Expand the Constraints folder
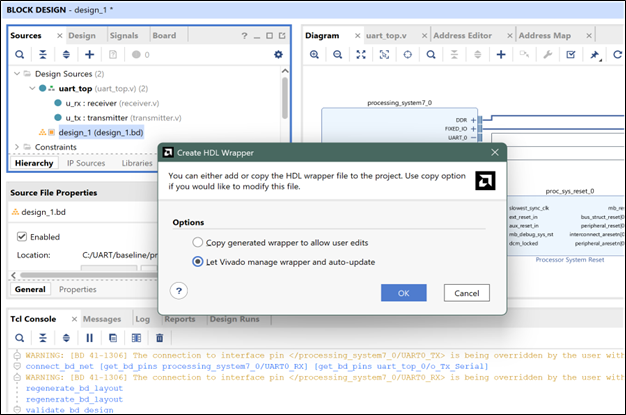626x415 pixels. 17,147
